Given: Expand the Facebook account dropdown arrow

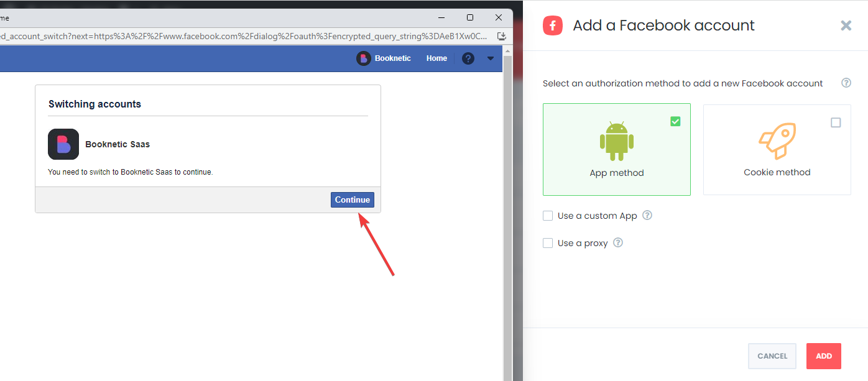Looking at the screenshot, I should 491,58.
